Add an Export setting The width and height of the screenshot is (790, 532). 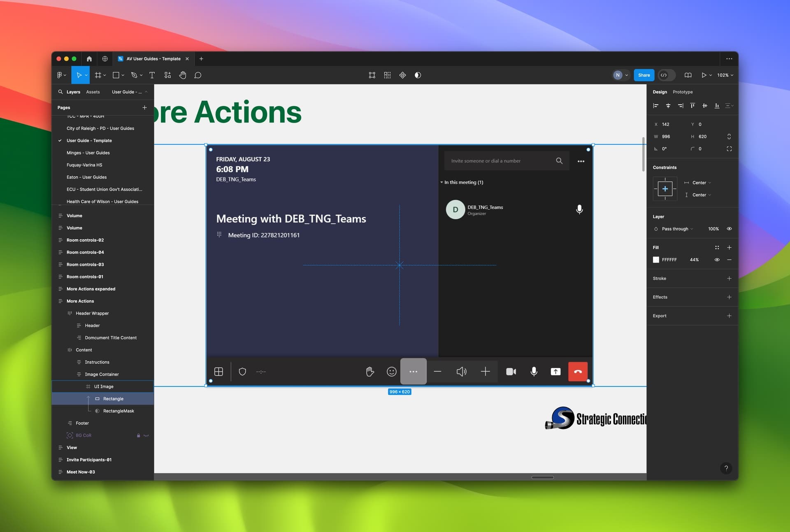[x=729, y=316]
